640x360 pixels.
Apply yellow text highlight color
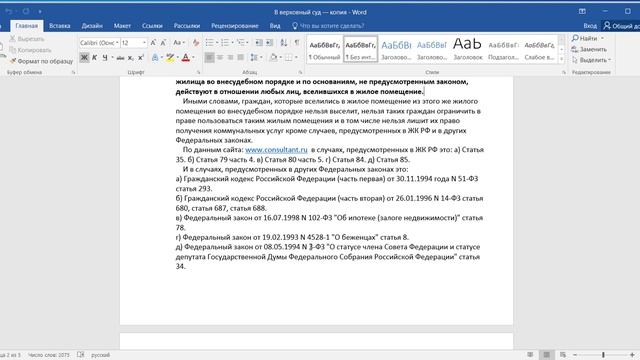point(170,58)
